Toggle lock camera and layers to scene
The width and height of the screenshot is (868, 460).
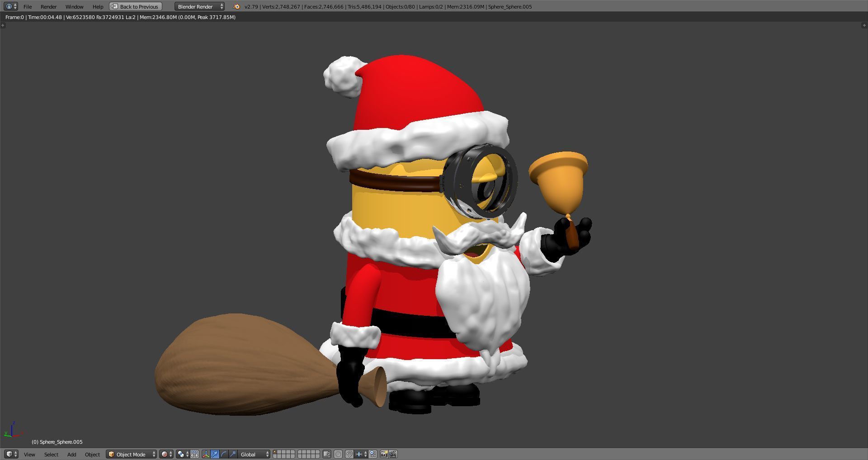327,454
